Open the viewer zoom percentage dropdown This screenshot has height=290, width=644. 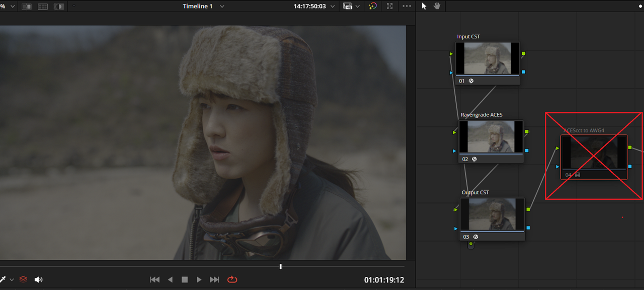(13, 7)
